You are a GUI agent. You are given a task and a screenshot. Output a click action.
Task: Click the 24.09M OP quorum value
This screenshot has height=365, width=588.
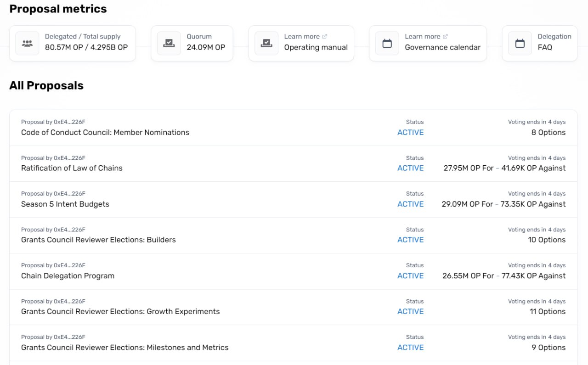tap(206, 47)
